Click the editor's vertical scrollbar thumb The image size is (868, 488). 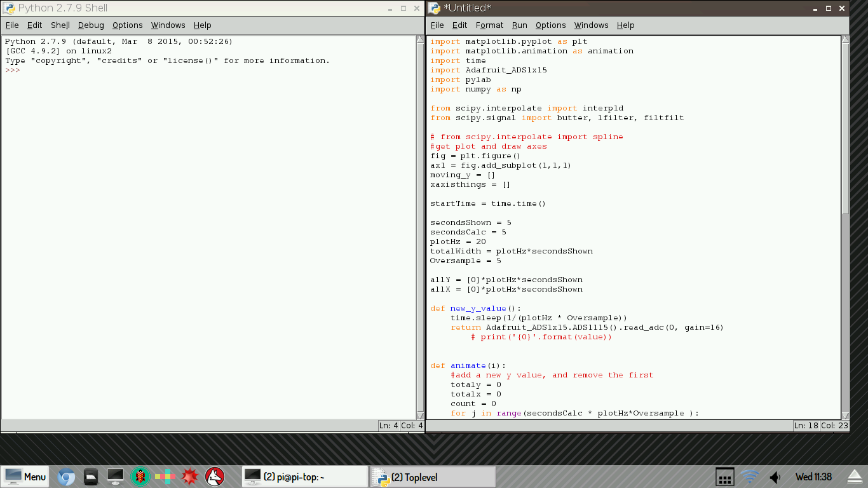pyautogui.click(x=845, y=129)
